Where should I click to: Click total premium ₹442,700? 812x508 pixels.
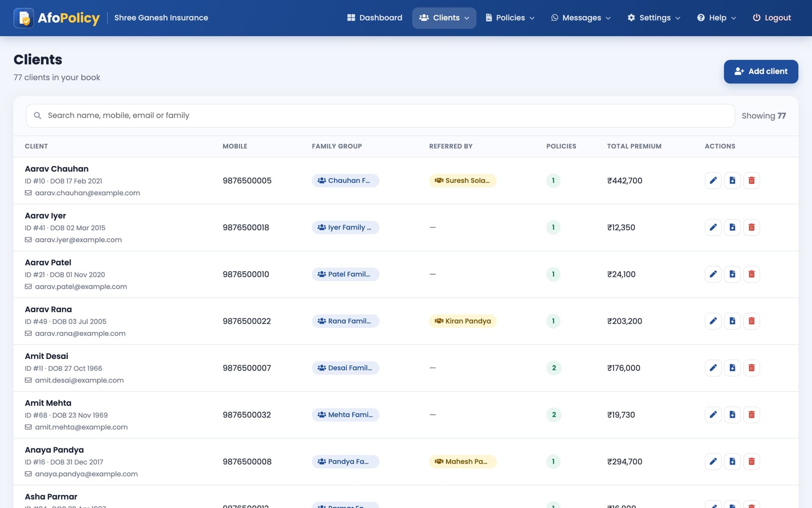(625, 180)
